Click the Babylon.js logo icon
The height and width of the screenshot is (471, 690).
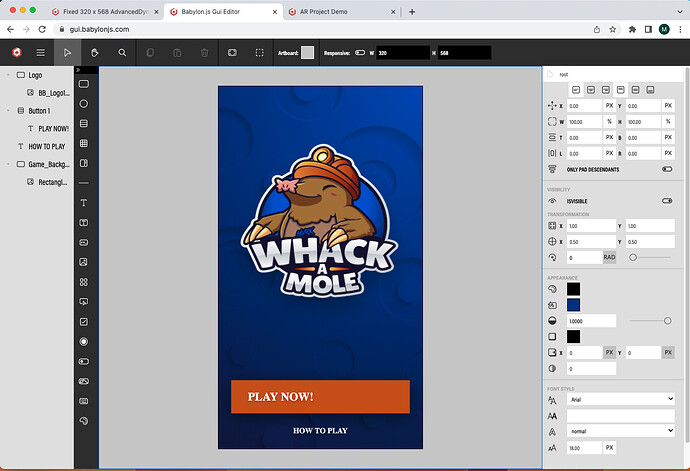point(17,53)
